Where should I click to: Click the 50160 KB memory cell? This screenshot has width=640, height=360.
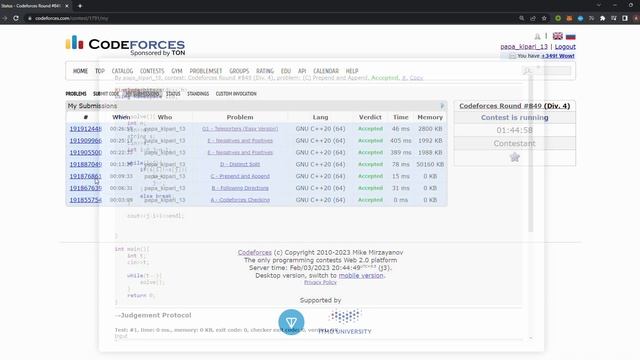tap(430, 164)
